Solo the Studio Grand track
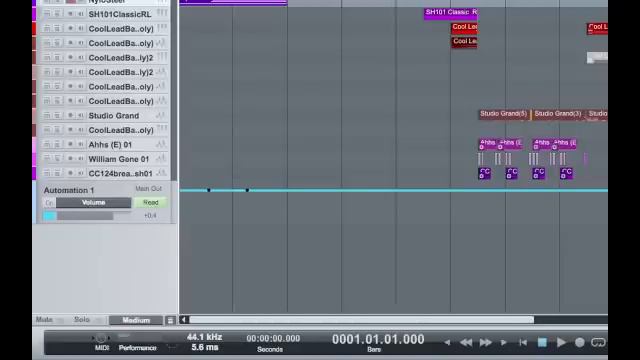Image resolution: width=640 pixels, height=360 pixels. pos(57,116)
